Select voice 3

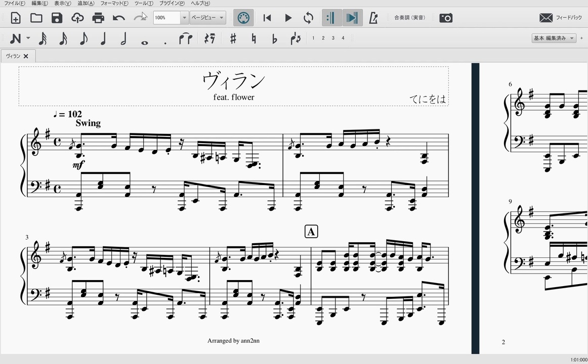coord(333,38)
